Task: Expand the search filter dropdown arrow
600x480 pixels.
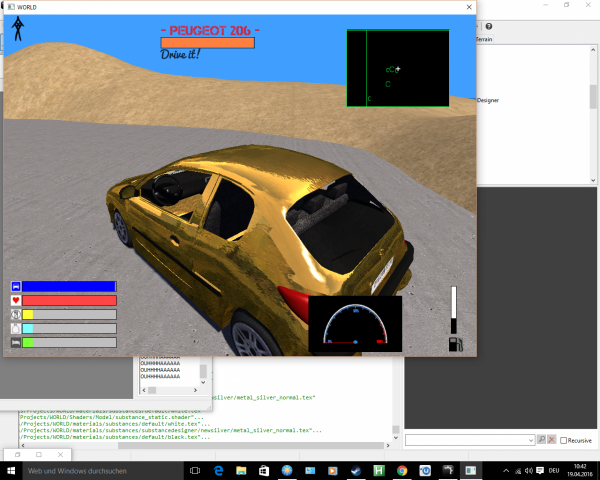Action: click(x=528, y=439)
